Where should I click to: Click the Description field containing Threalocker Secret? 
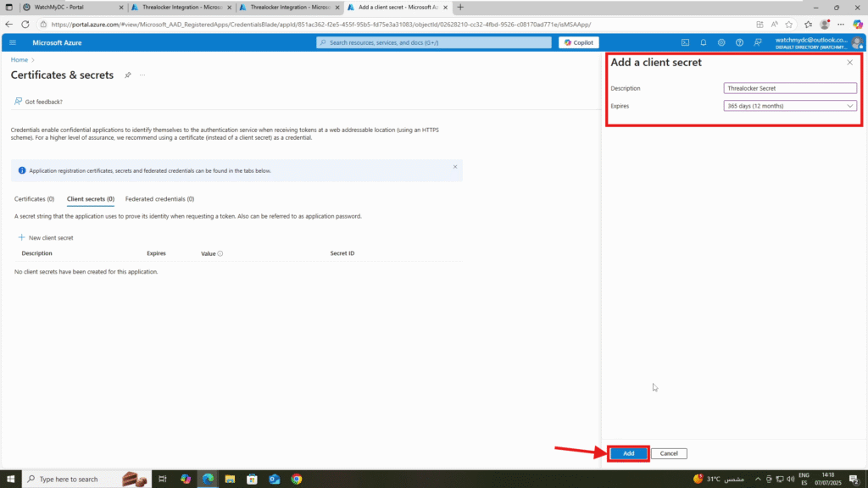pyautogui.click(x=790, y=88)
